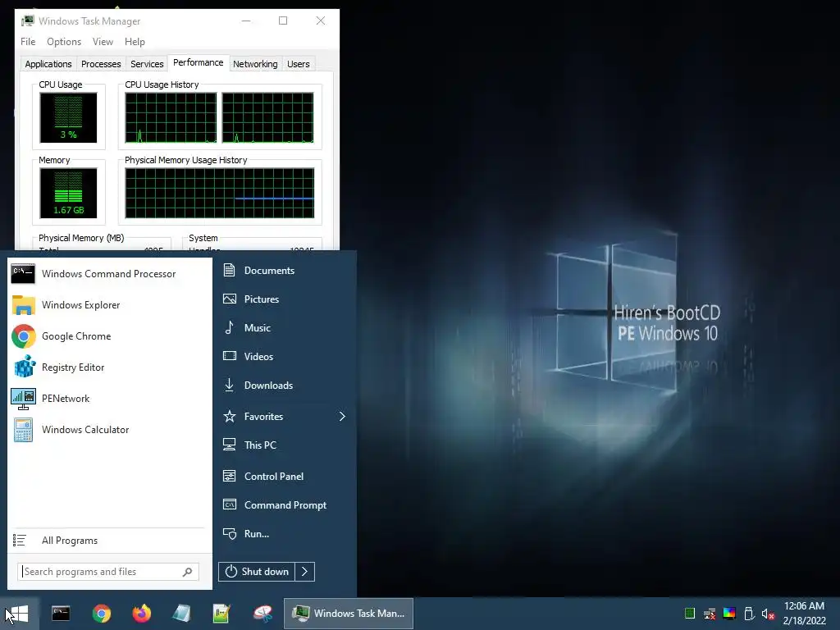
Task: Click the Windows Task Manager taskbar button
Action: point(349,614)
